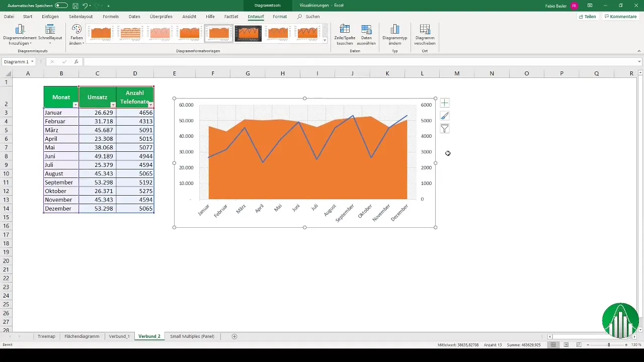Click the Undo arrow

click(85, 5)
